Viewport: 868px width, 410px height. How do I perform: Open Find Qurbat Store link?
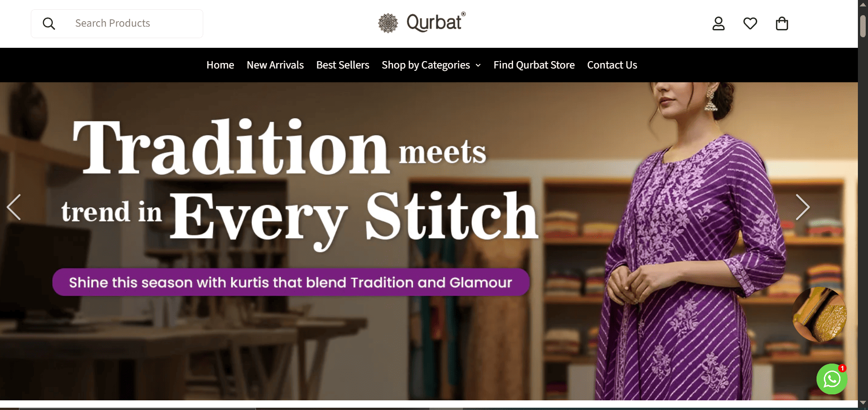click(x=534, y=65)
